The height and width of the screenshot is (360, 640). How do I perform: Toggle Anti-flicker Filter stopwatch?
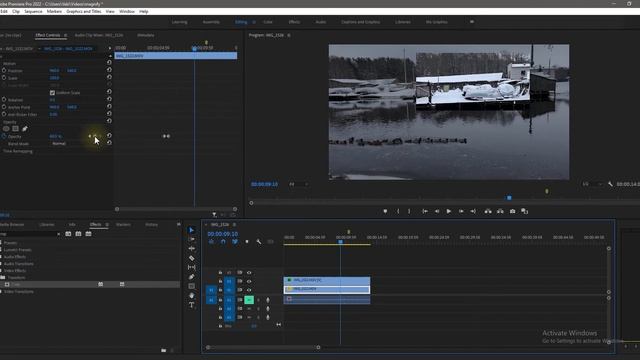point(4,114)
